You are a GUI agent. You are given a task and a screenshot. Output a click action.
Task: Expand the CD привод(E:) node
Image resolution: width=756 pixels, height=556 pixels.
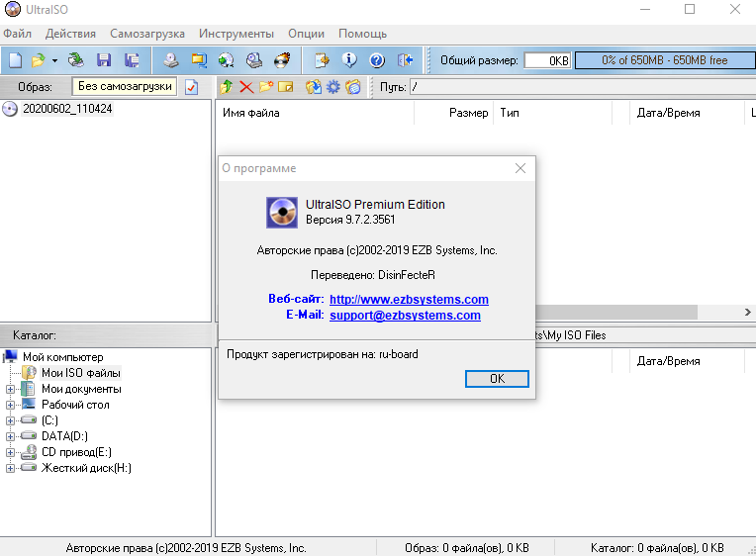pos(10,452)
